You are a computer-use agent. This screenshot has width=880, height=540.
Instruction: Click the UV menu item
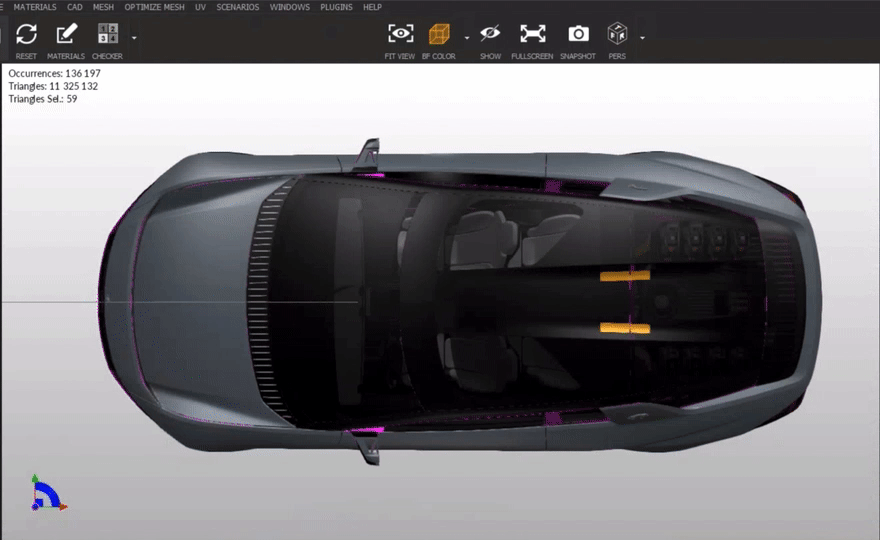201,7
